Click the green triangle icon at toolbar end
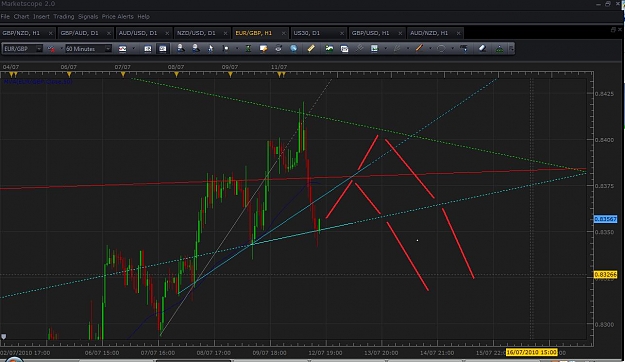 (499, 49)
